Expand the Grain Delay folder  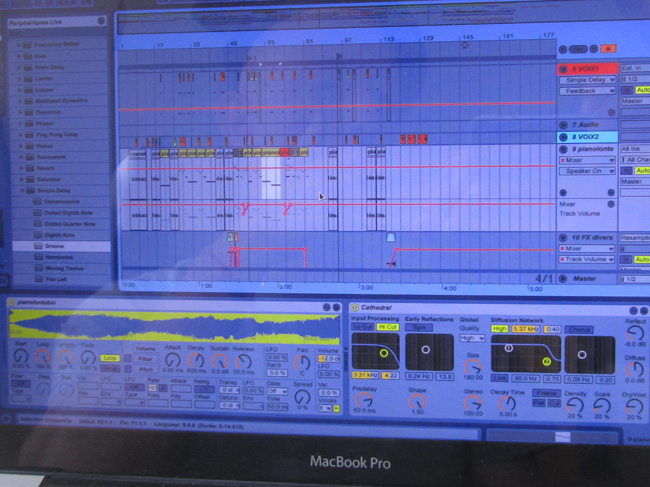pos(19,67)
